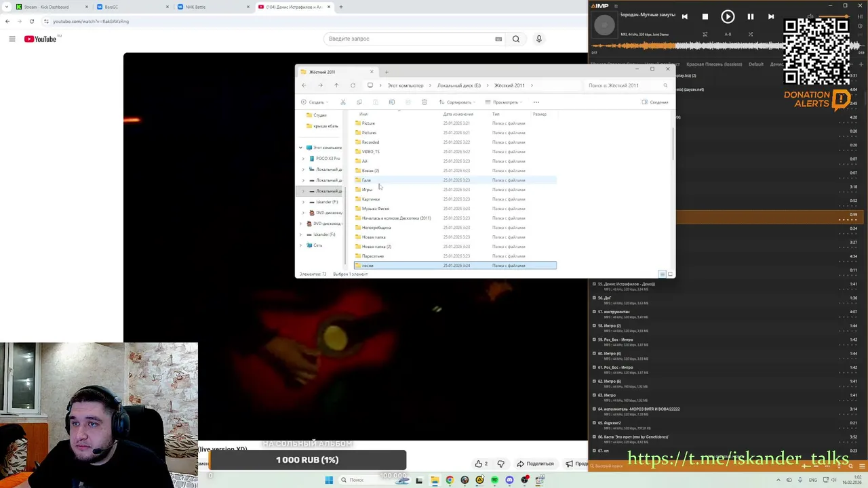The image size is (868, 488).
Task: Click YouTube search input field
Action: pyautogui.click(x=414, y=39)
